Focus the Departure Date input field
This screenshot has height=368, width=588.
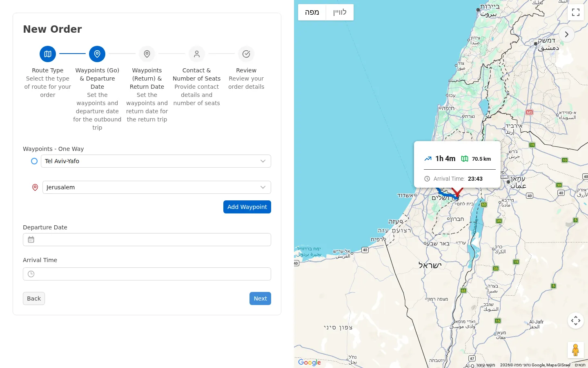[147, 240]
